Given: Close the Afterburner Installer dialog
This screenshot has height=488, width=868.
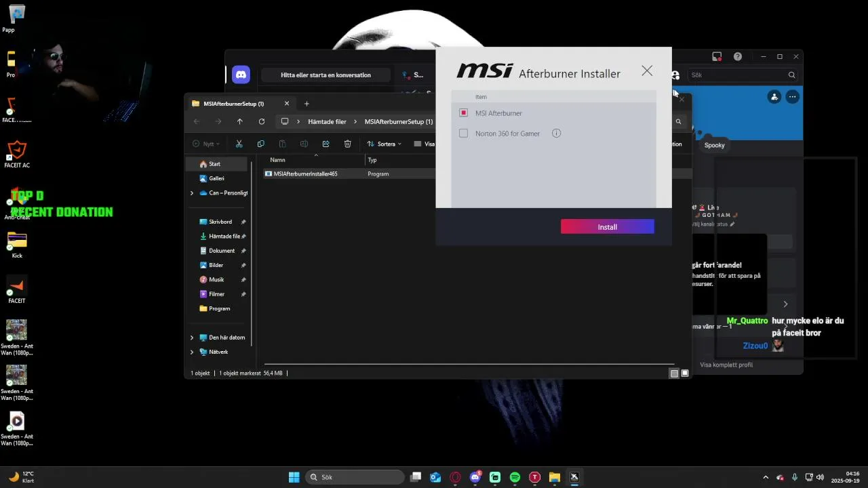Looking at the screenshot, I should click(x=647, y=70).
